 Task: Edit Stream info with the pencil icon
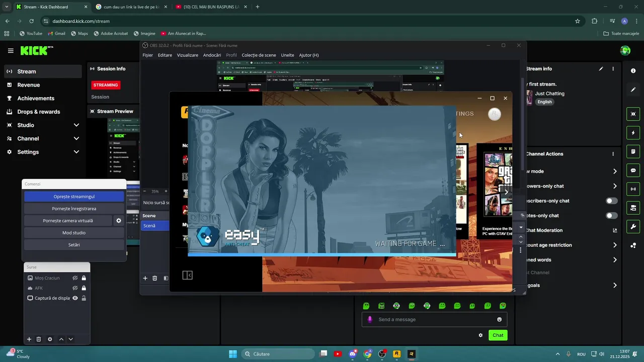pyautogui.click(x=601, y=69)
